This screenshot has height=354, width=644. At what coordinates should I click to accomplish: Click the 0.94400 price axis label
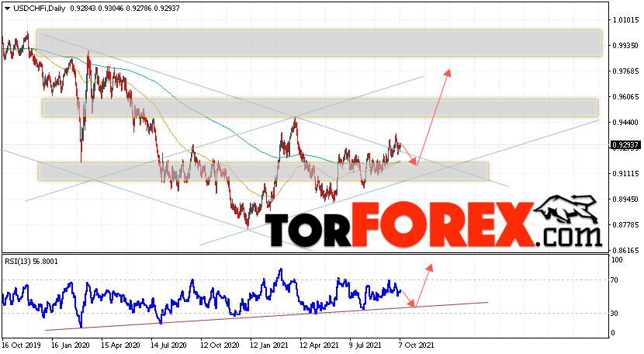625,122
